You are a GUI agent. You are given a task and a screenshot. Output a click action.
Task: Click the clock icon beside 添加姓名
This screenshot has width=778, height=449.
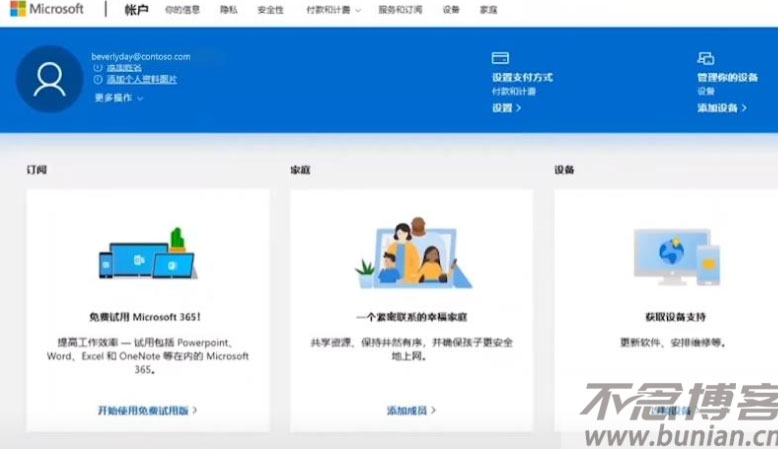pyautogui.click(x=98, y=67)
